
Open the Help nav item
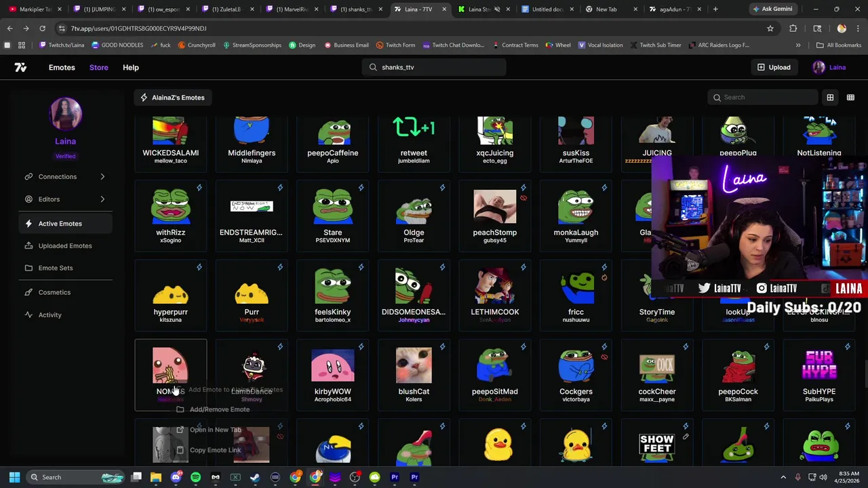131,67
